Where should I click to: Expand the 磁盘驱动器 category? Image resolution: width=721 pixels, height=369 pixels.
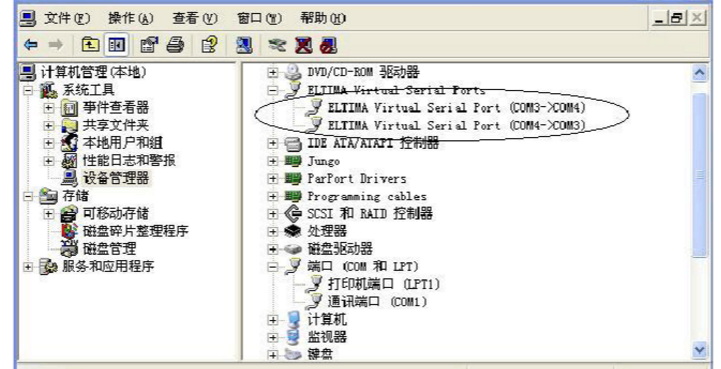[273, 249]
